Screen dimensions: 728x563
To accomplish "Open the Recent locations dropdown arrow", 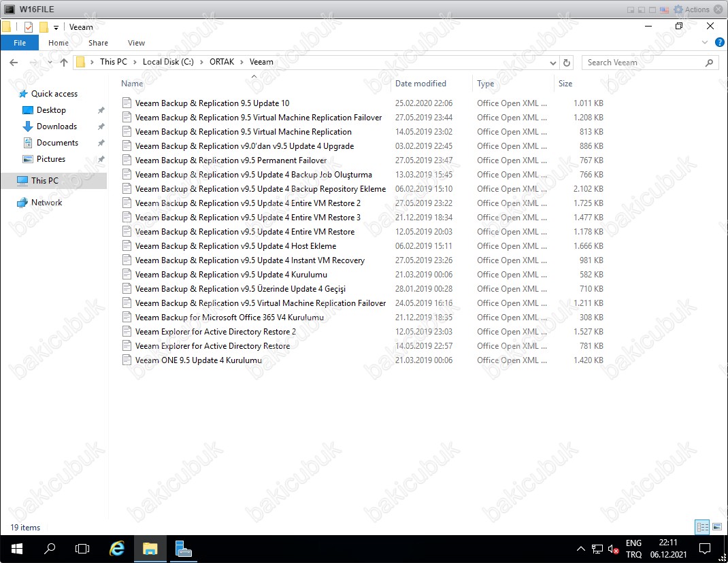I will coord(50,62).
